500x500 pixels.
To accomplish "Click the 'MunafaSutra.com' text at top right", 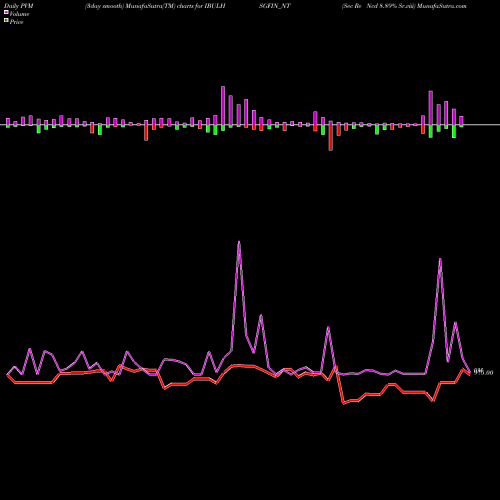I will pyautogui.click(x=442, y=6).
